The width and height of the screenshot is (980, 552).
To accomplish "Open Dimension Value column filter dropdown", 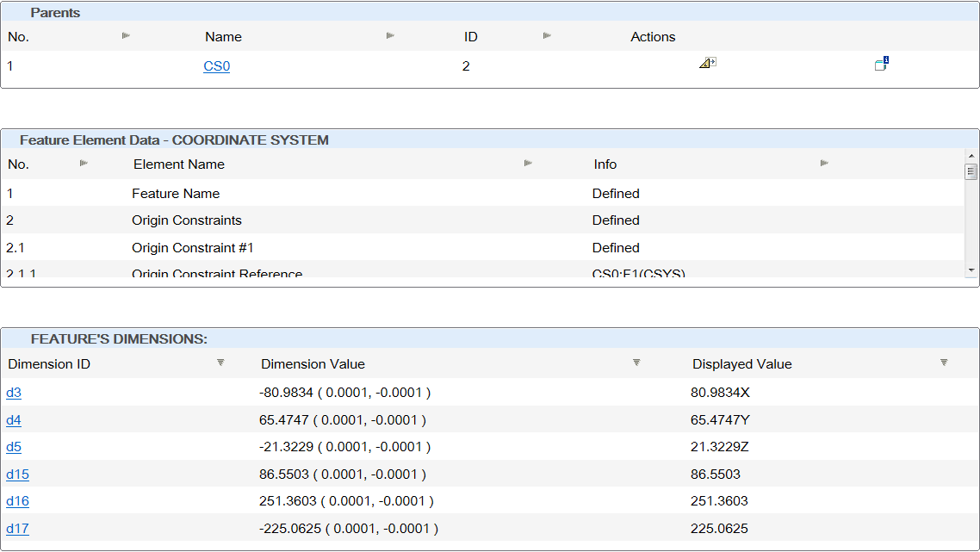I will coord(636,363).
